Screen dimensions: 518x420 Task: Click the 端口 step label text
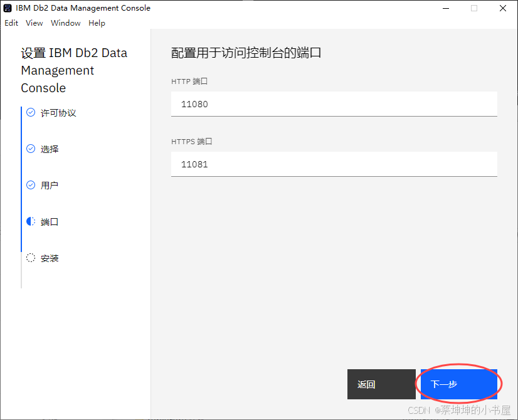click(x=50, y=221)
